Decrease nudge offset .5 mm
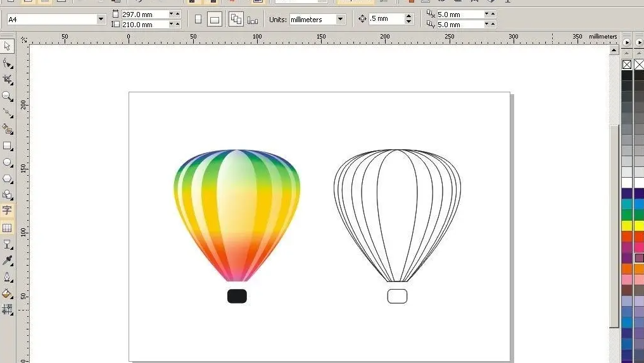Screen dimensions: 644x363 click(408, 21)
